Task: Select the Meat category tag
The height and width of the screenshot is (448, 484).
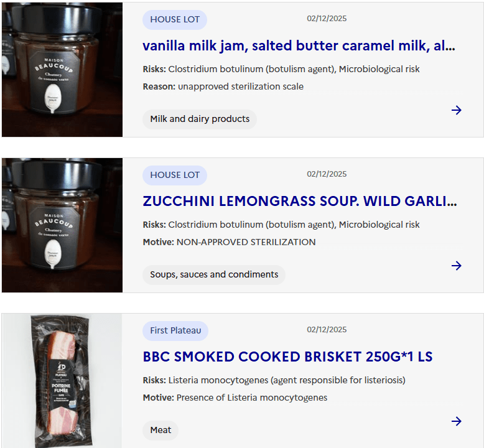Action: pos(161,430)
